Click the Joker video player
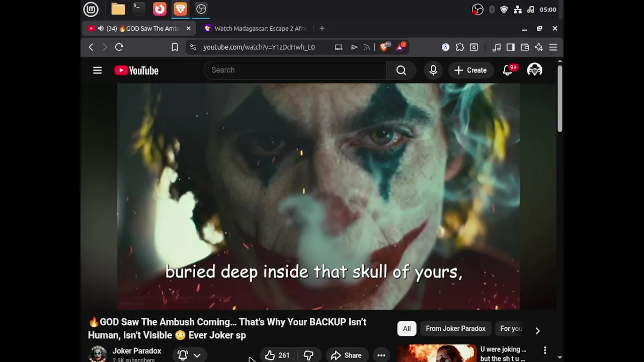This screenshot has height=362, width=644. [x=318, y=196]
